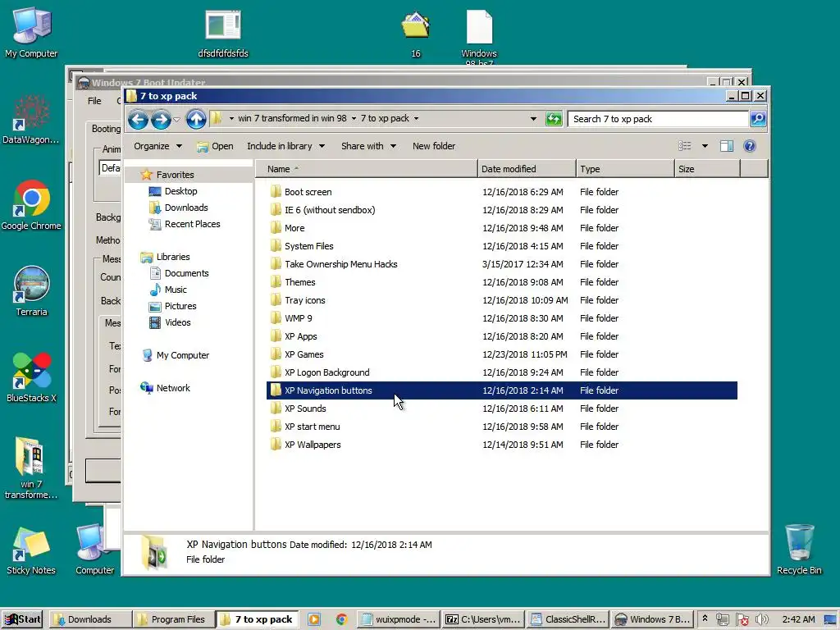Click the Start button
This screenshot has width=840, height=630.
23,620
